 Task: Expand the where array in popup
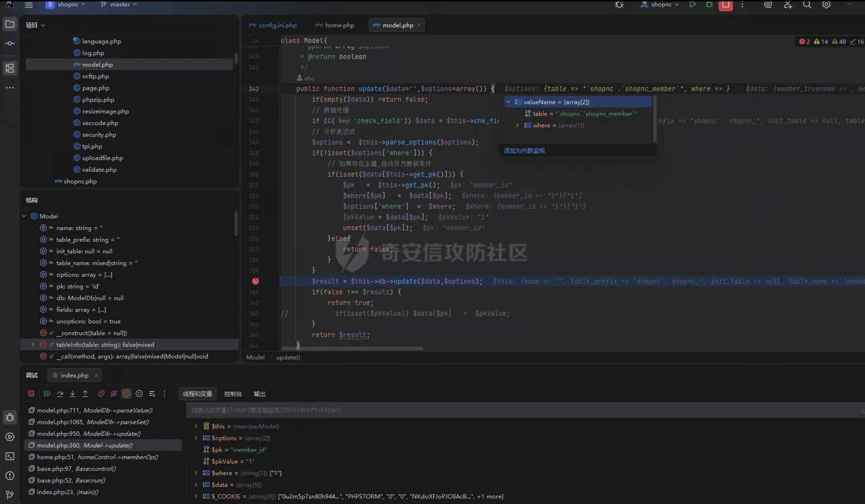[x=517, y=126]
